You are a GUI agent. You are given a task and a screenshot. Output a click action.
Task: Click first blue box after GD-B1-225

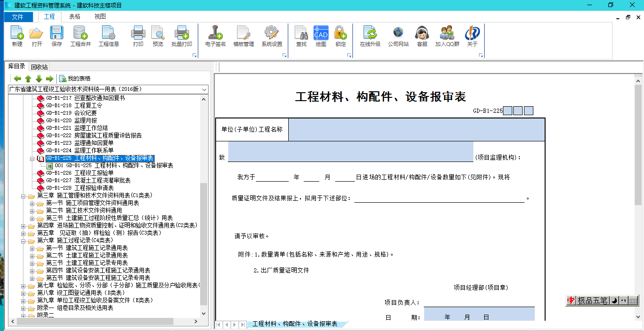(508, 111)
